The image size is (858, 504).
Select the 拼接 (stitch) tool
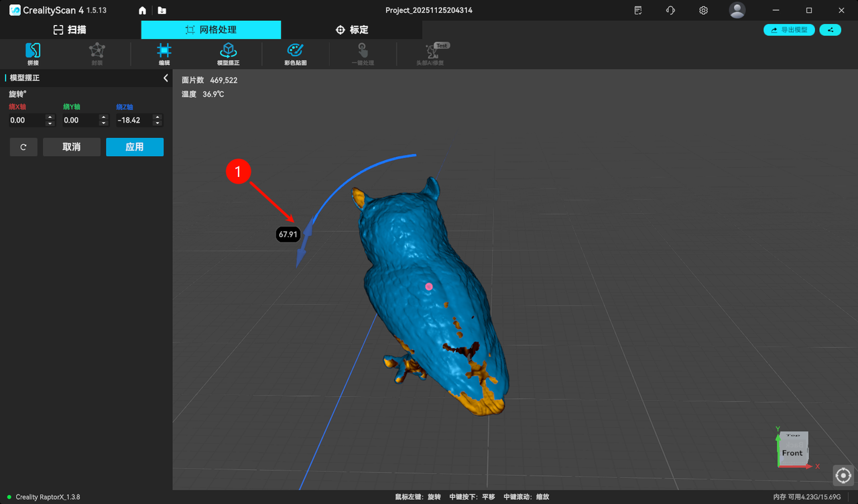33,52
